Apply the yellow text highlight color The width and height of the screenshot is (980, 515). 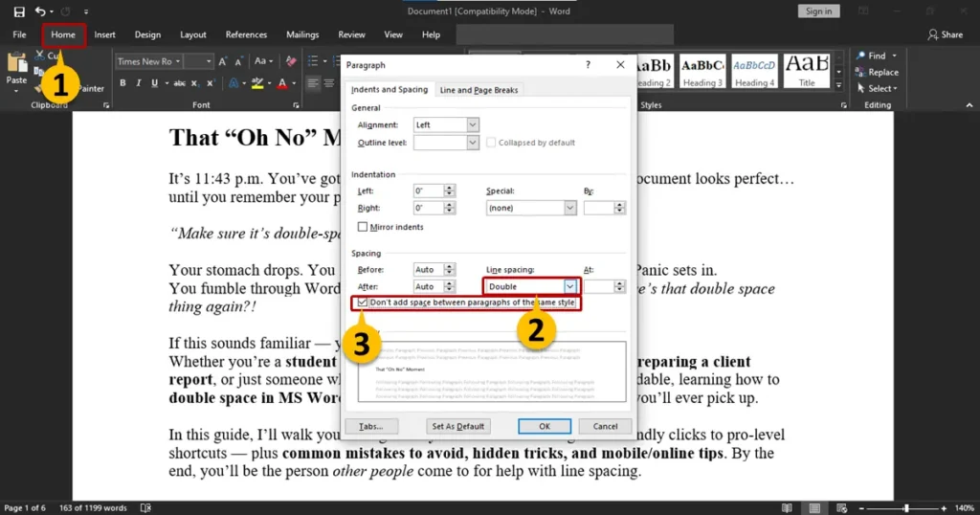point(256,83)
